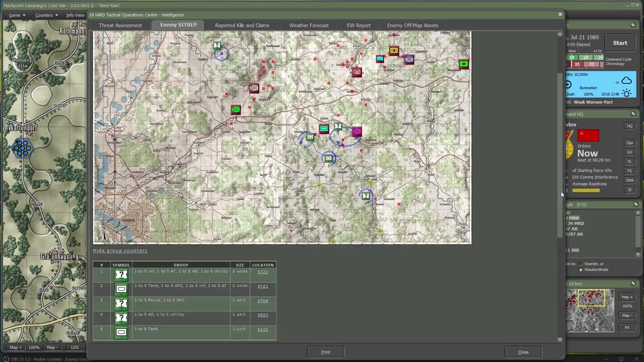
Task: Click group 1 unknown unit symbol in table
Action: [121, 275]
